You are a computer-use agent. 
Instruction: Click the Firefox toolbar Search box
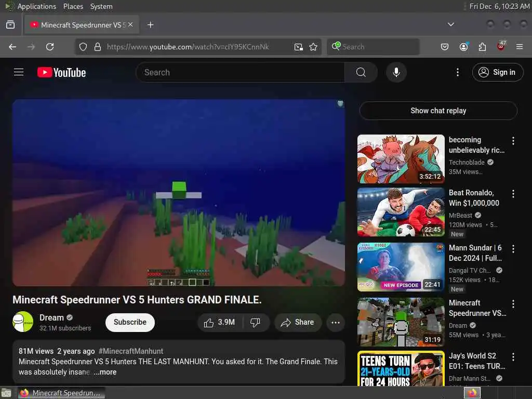373,47
